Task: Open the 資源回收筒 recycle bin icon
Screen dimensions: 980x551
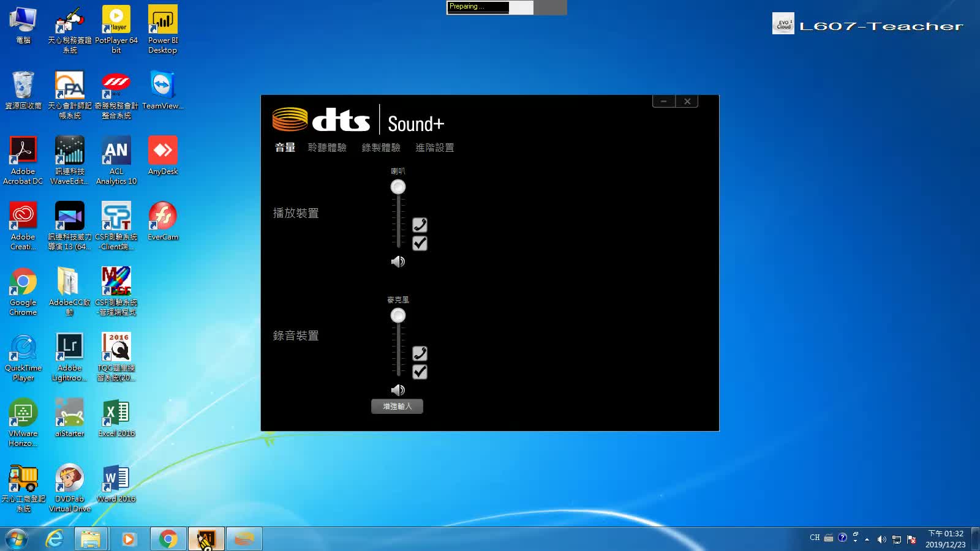Action: point(23,91)
